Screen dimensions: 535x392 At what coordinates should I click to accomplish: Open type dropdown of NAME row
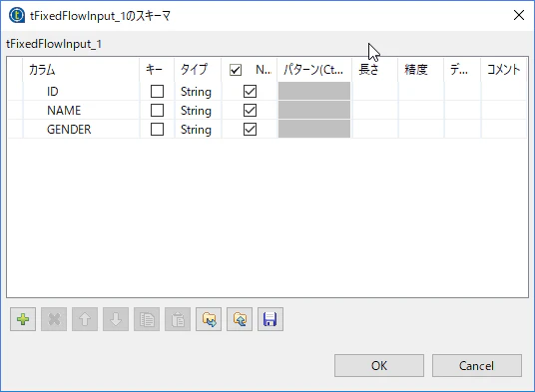tap(198, 111)
